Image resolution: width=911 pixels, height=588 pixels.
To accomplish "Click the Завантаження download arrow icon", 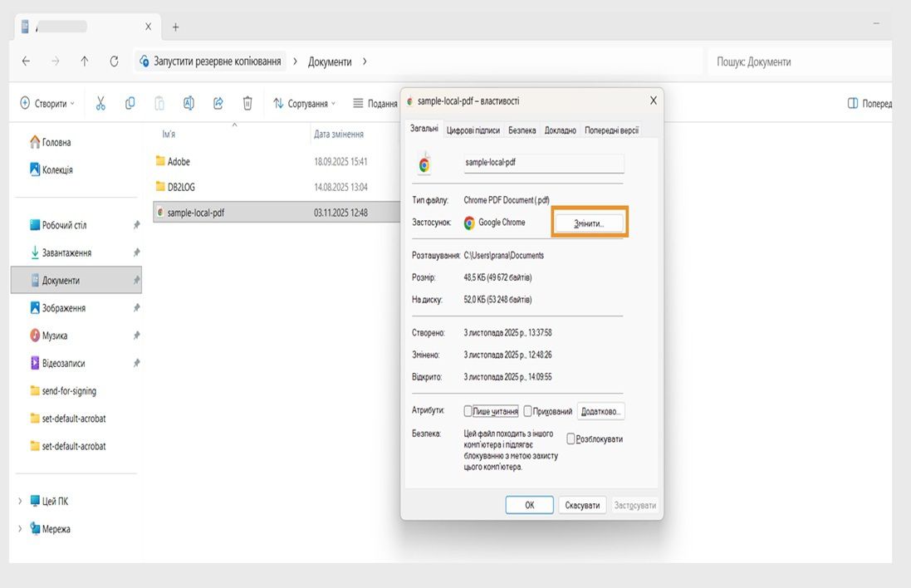I will [35, 252].
